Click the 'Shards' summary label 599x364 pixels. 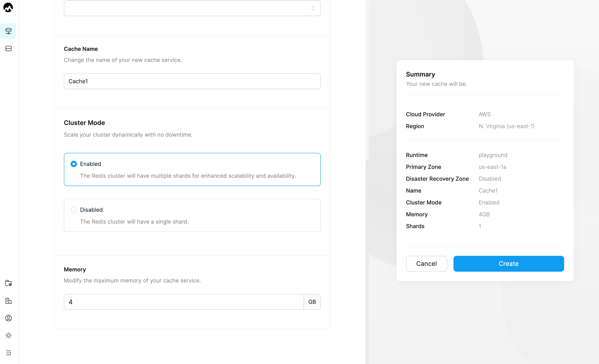click(415, 226)
